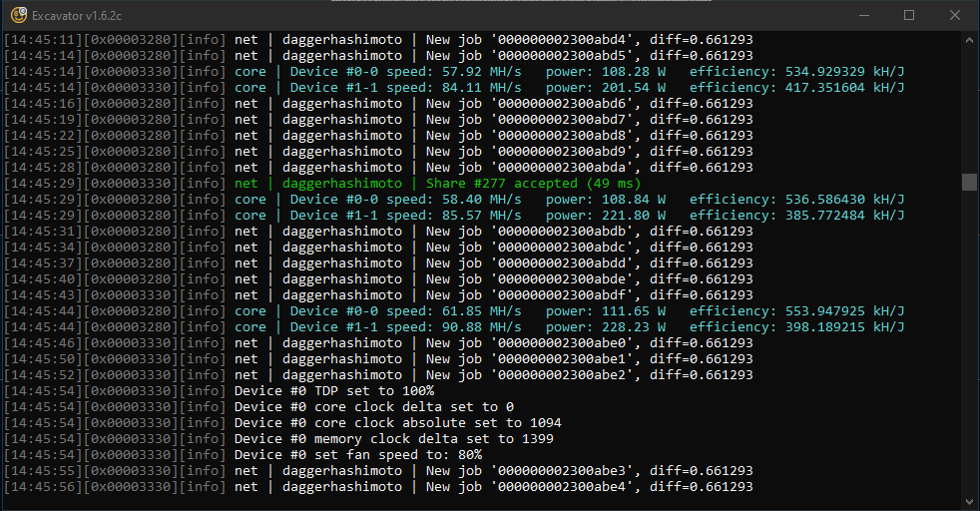Click efficiency value '534.929329 kH/J'
The image size is (980, 511).
[845, 71]
